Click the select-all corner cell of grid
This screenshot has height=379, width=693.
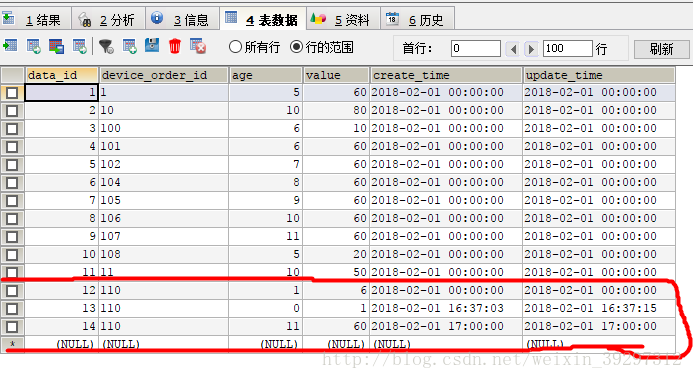click(x=12, y=75)
